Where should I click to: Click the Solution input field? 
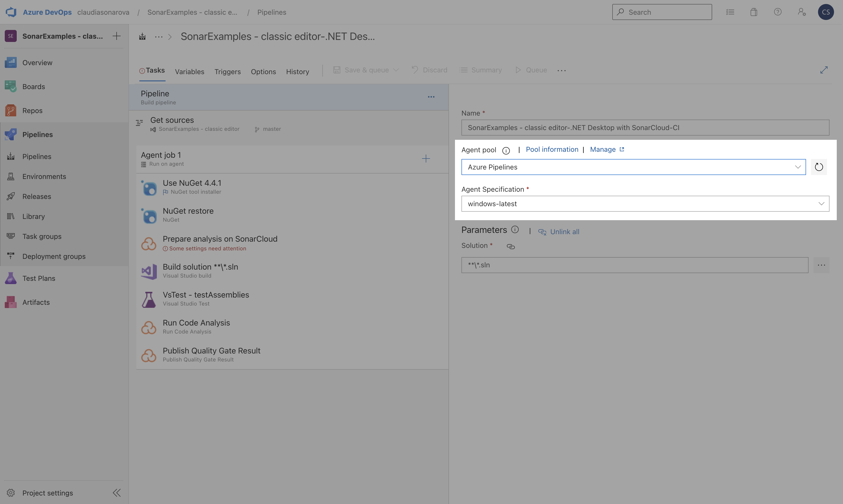point(634,265)
